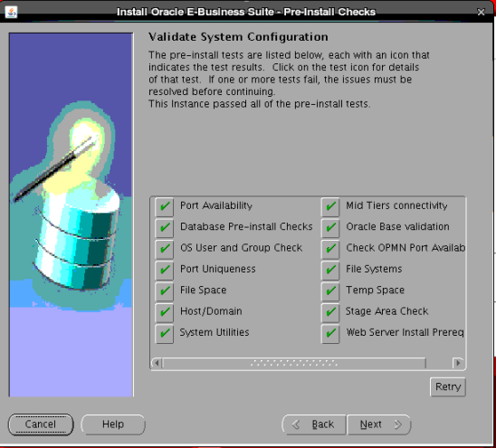Image resolution: width=496 pixels, height=448 pixels.
Task: Close the Pre-Install Checks window
Action: (481, 12)
